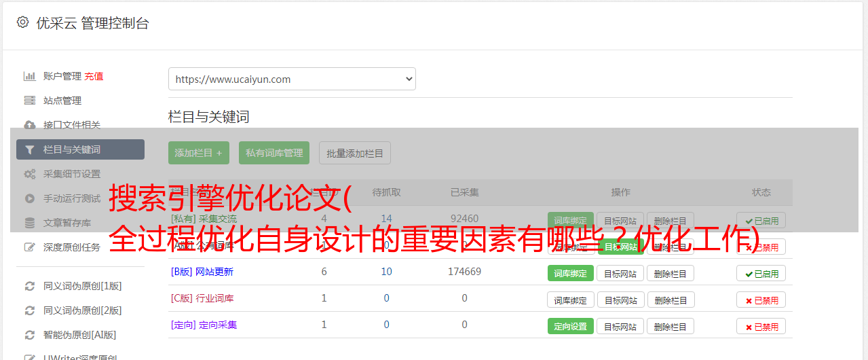
Task: Click the gear icon beside 优采云 管理控制台
Action: tap(22, 22)
